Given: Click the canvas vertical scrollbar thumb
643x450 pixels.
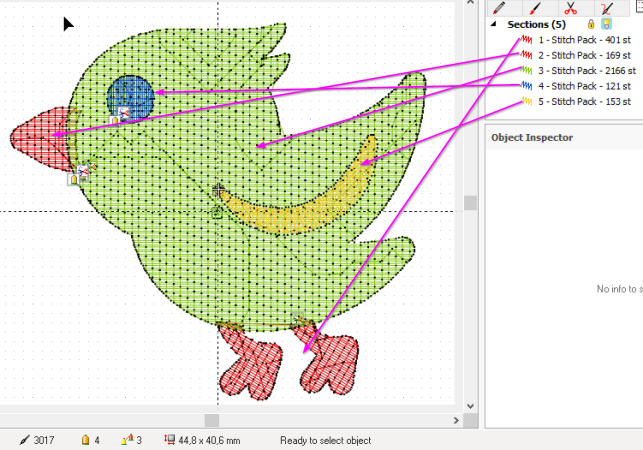Looking at the screenshot, I should point(470,203).
